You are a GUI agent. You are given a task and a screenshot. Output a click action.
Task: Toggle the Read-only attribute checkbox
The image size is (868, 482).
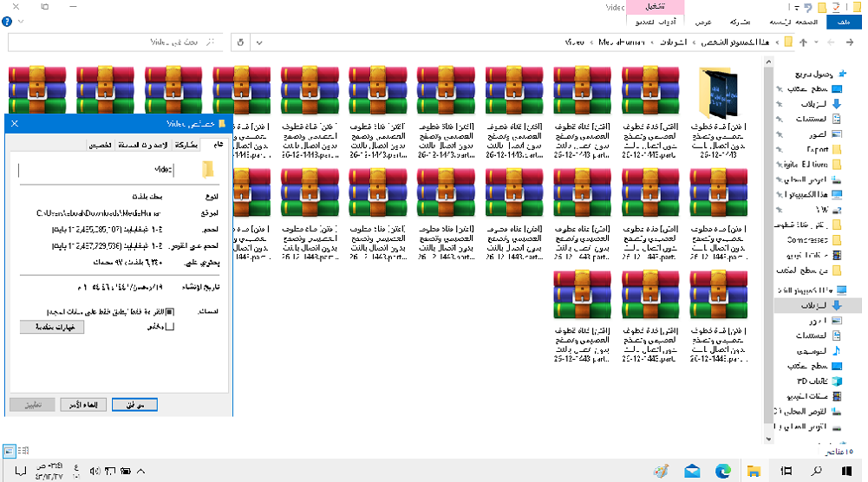coord(170,312)
